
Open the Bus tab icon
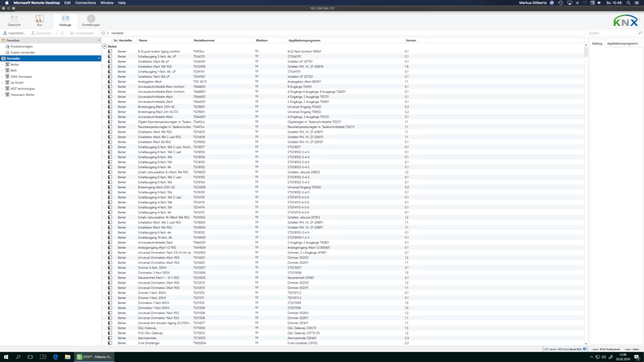(x=39, y=19)
